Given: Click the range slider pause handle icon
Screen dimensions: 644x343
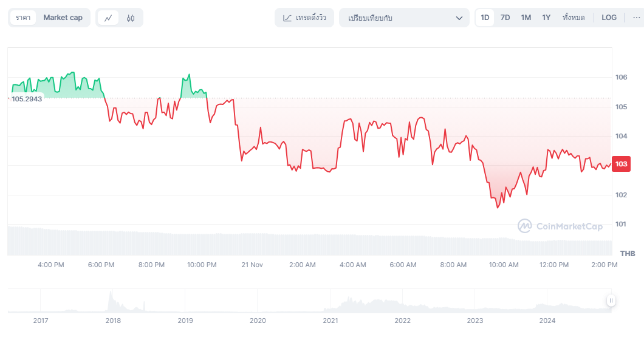Looking at the screenshot, I should [x=611, y=301].
